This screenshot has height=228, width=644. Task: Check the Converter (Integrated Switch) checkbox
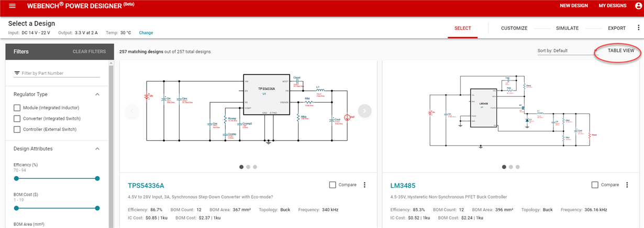tap(17, 118)
